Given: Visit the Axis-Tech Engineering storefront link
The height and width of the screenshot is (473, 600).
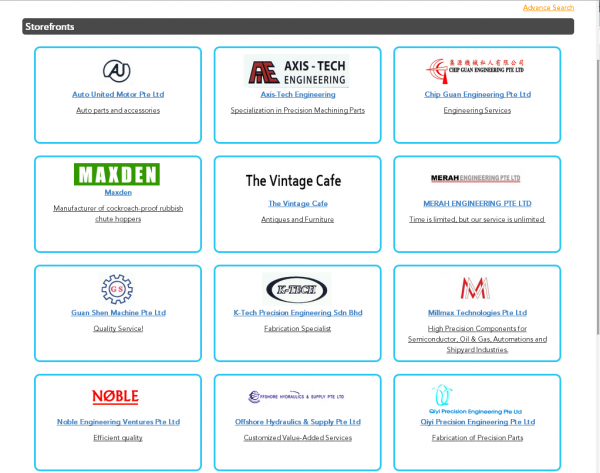Looking at the screenshot, I should coord(297,94).
